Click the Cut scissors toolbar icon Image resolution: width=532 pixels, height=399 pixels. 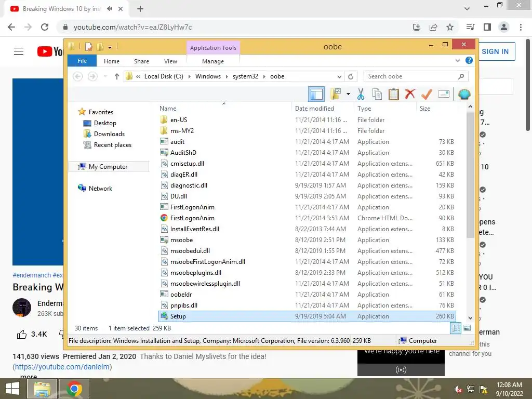point(361,94)
